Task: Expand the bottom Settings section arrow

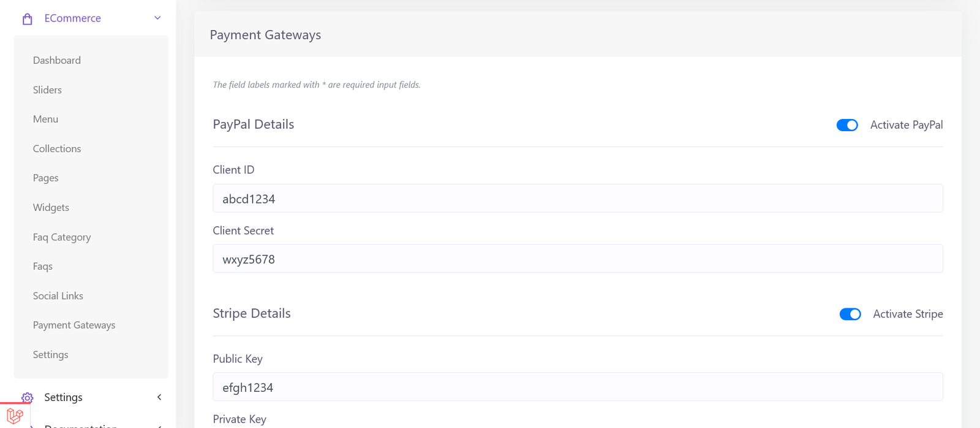Action: 159,397
